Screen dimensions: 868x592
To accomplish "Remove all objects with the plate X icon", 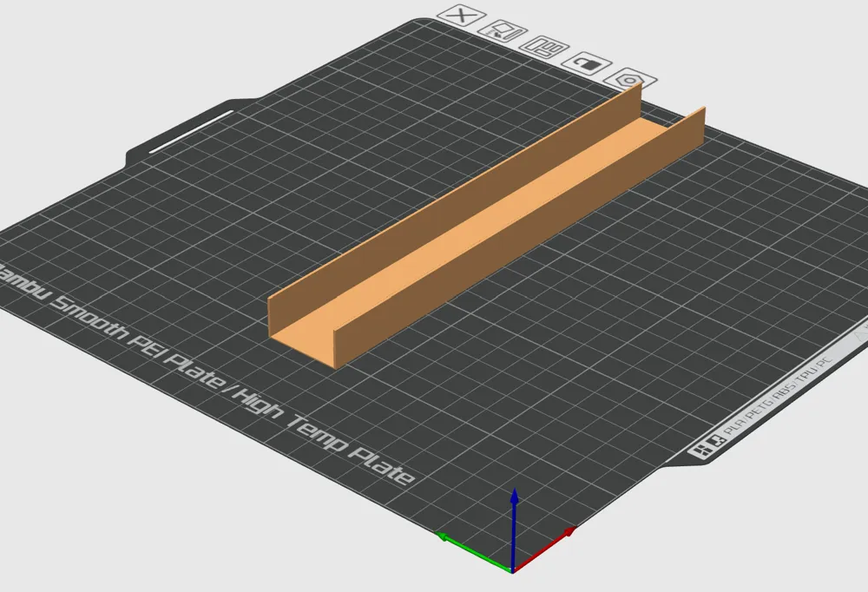I will 461,16.
